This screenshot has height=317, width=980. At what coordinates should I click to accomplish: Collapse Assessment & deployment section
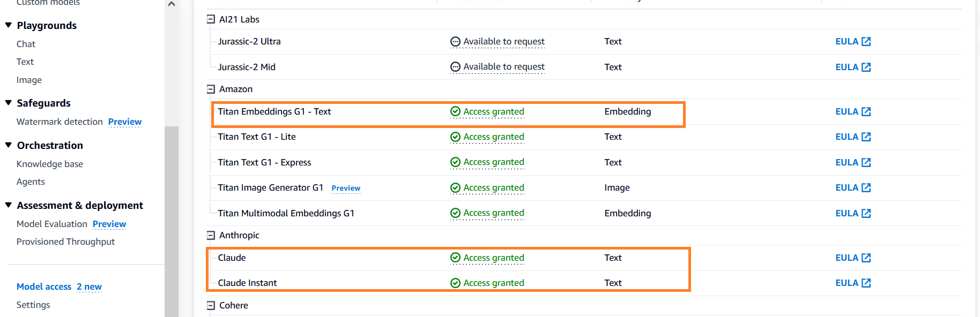tap(9, 205)
